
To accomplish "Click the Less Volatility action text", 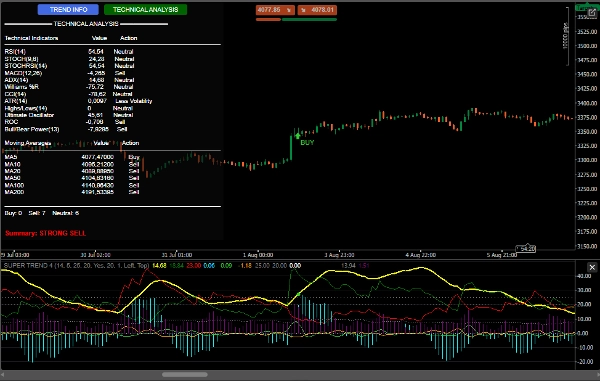I will pyautogui.click(x=134, y=101).
